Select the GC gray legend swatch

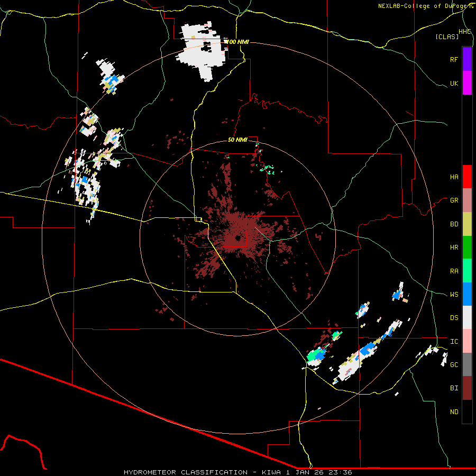[x=467, y=364]
